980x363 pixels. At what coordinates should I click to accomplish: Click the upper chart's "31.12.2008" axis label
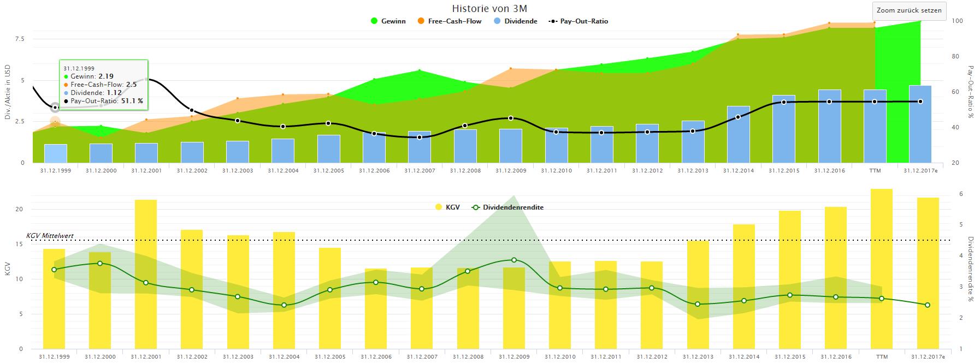465,171
